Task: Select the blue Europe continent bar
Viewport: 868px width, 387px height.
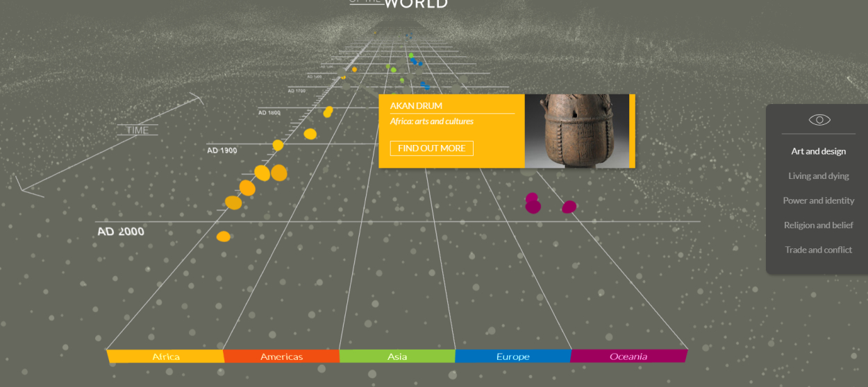Action: (x=512, y=356)
